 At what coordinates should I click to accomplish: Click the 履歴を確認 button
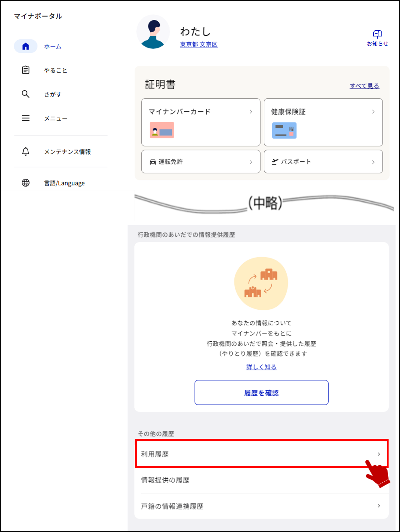(x=261, y=392)
